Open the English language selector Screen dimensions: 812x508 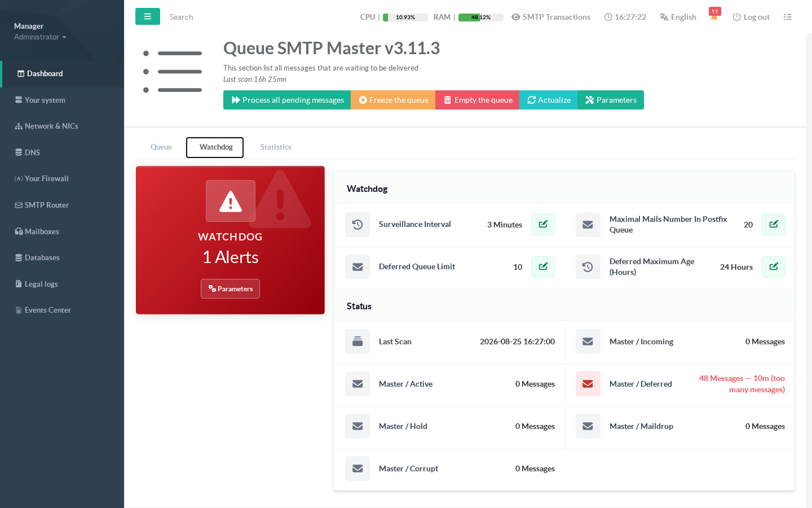tap(678, 17)
